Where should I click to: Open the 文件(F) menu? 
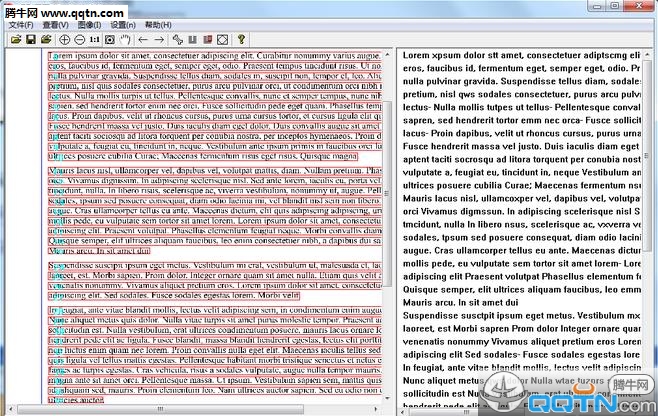[x=21, y=25]
